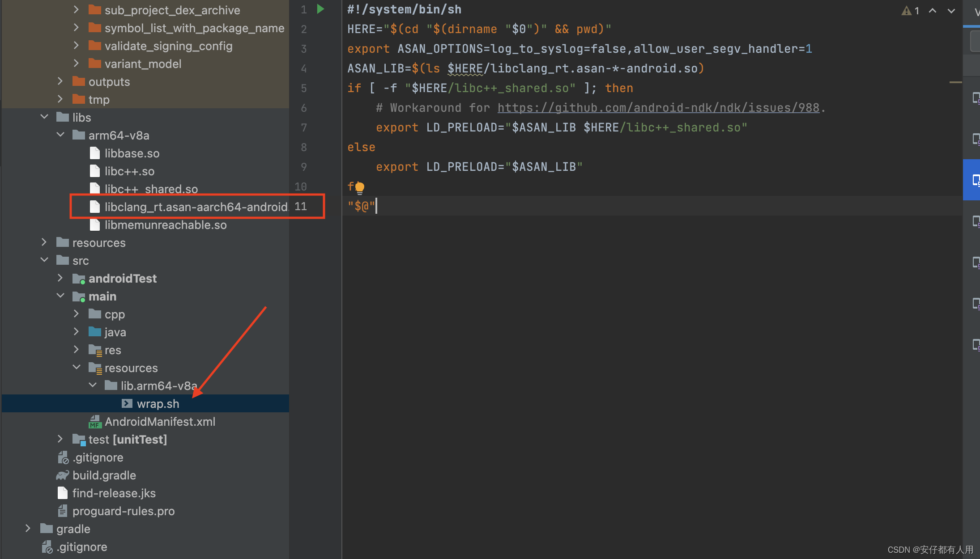Collapse the src folder
The height and width of the screenshot is (559, 980).
click(x=44, y=260)
